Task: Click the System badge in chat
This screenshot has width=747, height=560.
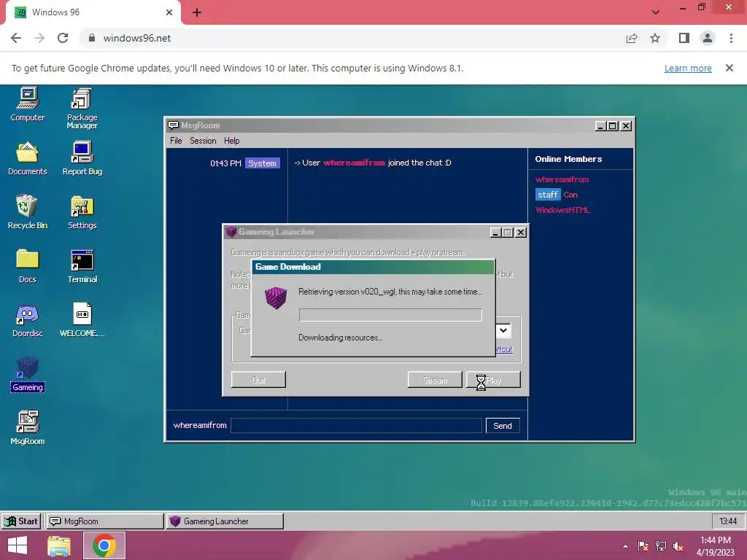Action: click(x=262, y=163)
